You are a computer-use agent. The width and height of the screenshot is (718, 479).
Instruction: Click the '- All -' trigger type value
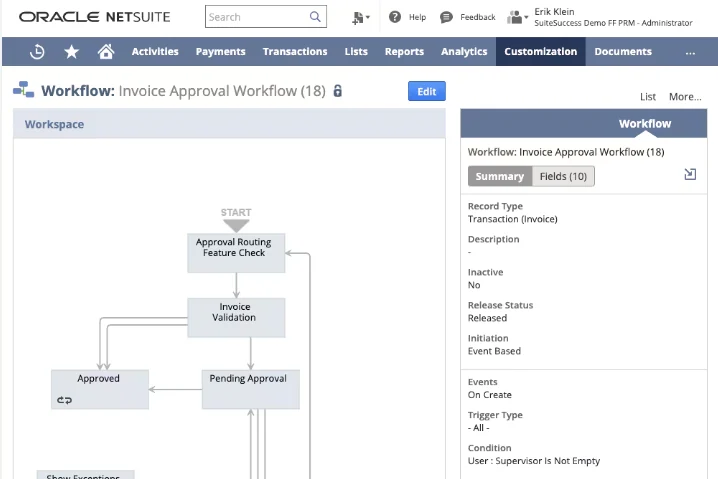pos(479,428)
